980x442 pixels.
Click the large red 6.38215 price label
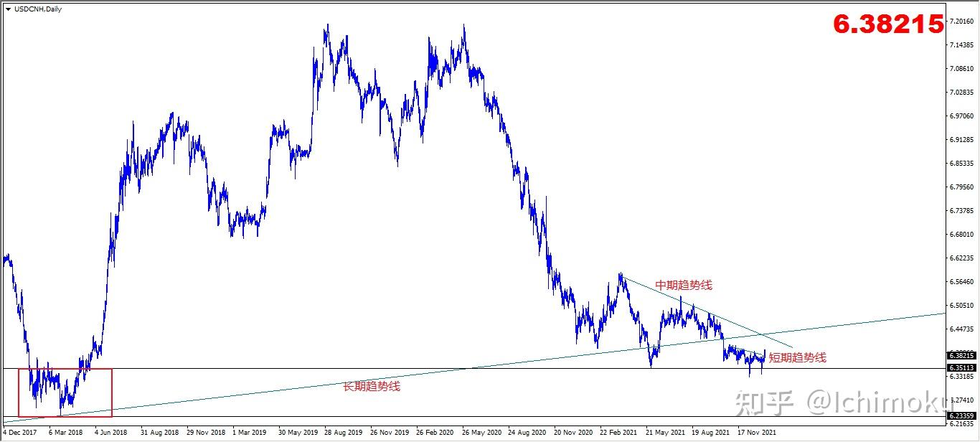(888, 24)
